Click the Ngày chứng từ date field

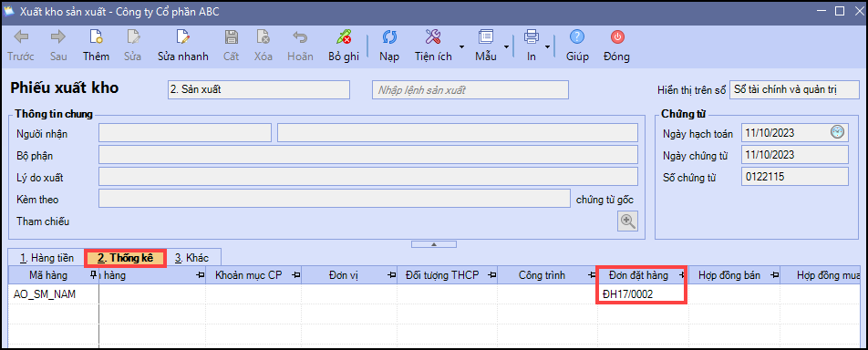click(795, 155)
